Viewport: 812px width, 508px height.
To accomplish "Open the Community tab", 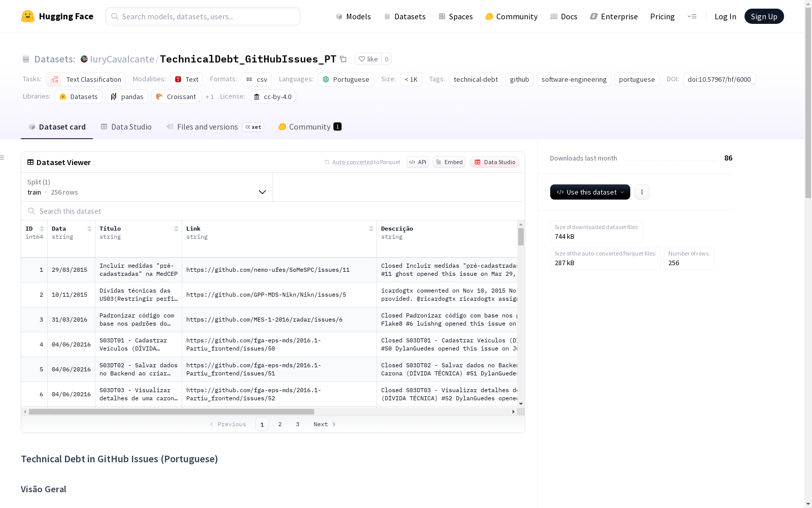I will point(310,126).
